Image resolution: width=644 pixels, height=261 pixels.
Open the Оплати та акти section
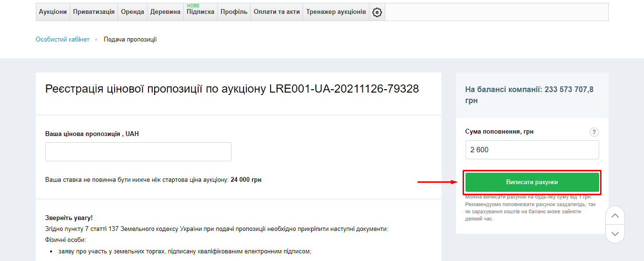[277, 12]
